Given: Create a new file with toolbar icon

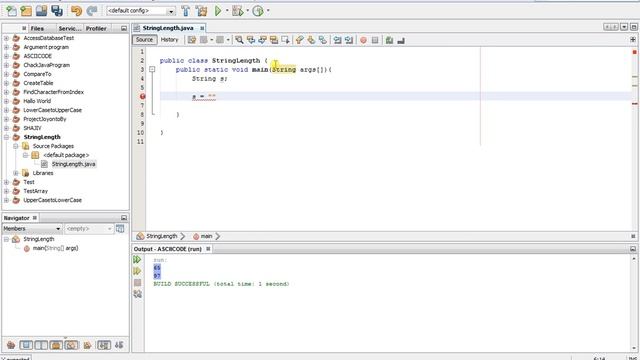Looking at the screenshot, I should coord(11,11).
